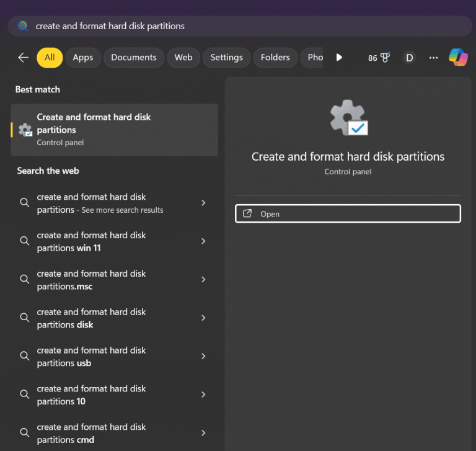Switch to the Documents filter tab
This screenshot has height=451, width=476.
[133, 58]
